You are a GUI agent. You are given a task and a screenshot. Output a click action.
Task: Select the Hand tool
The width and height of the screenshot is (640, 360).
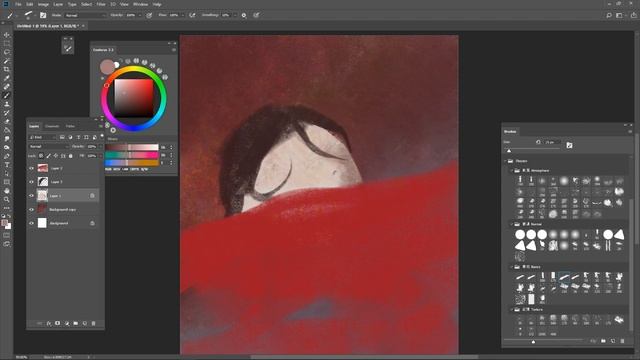(x=7, y=191)
